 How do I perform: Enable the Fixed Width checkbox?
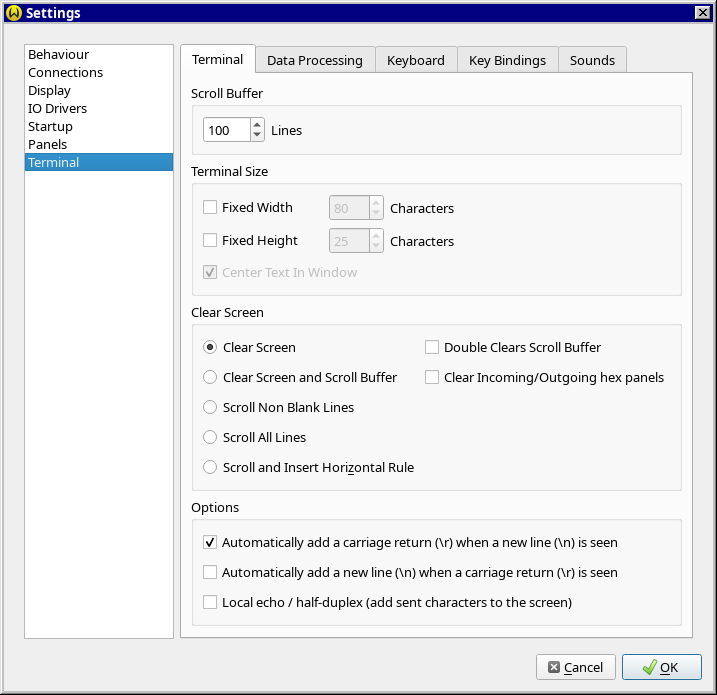pos(210,208)
